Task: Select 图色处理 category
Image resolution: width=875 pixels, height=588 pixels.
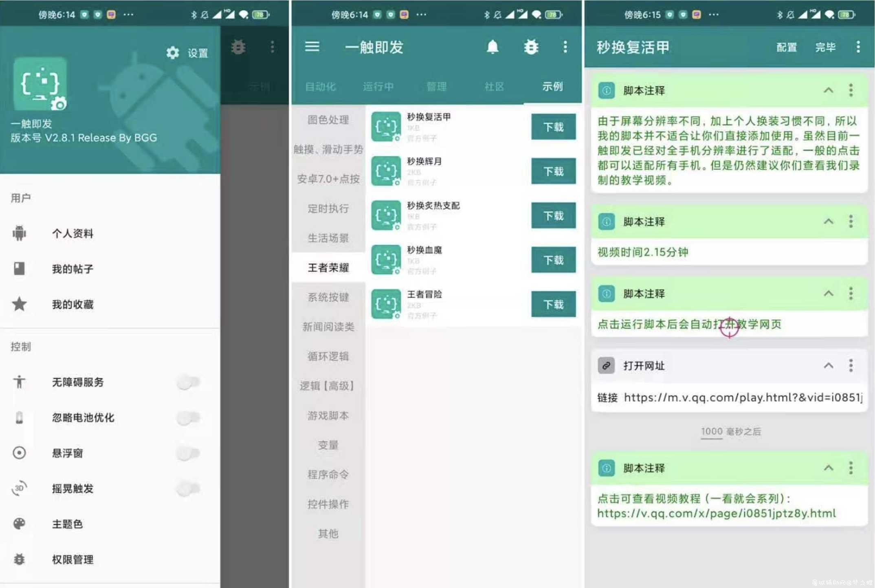Action: tap(328, 120)
